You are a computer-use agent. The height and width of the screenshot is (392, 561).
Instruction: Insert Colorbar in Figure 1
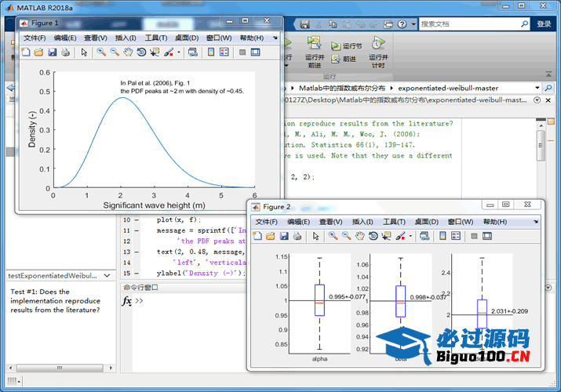(211, 53)
